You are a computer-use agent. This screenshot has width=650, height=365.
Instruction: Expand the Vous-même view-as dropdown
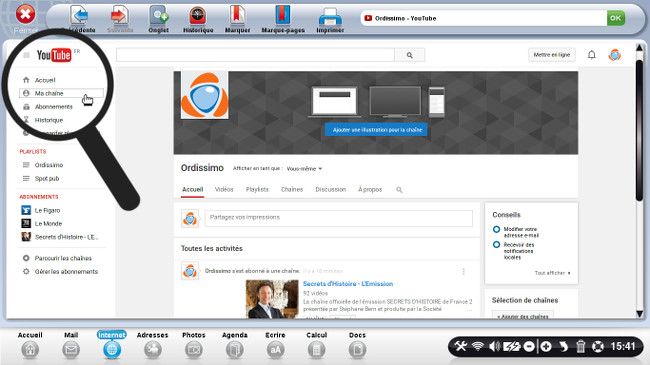pos(304,169)
